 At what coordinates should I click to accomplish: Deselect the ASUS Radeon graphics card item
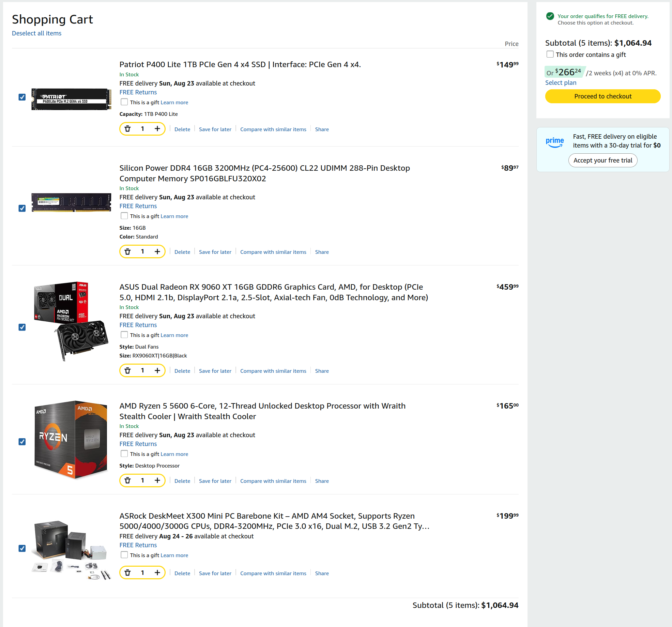(22, 327)
